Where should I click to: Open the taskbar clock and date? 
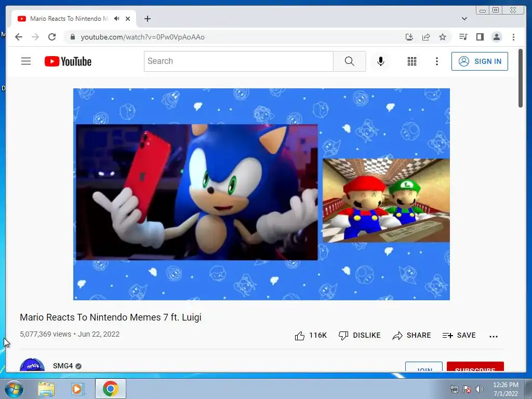click(506, 389)
